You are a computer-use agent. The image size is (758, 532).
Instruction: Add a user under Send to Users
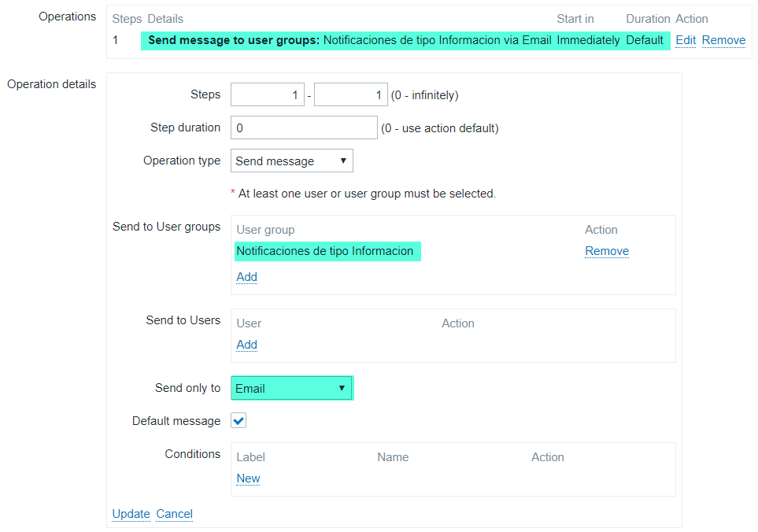[246, 345]
